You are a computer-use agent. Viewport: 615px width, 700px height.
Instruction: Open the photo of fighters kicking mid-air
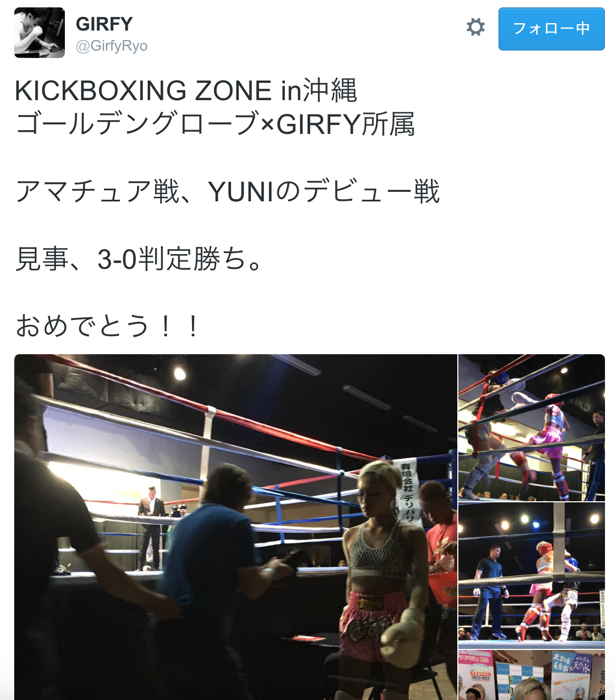pyautogui.click(x=532, y=427)
